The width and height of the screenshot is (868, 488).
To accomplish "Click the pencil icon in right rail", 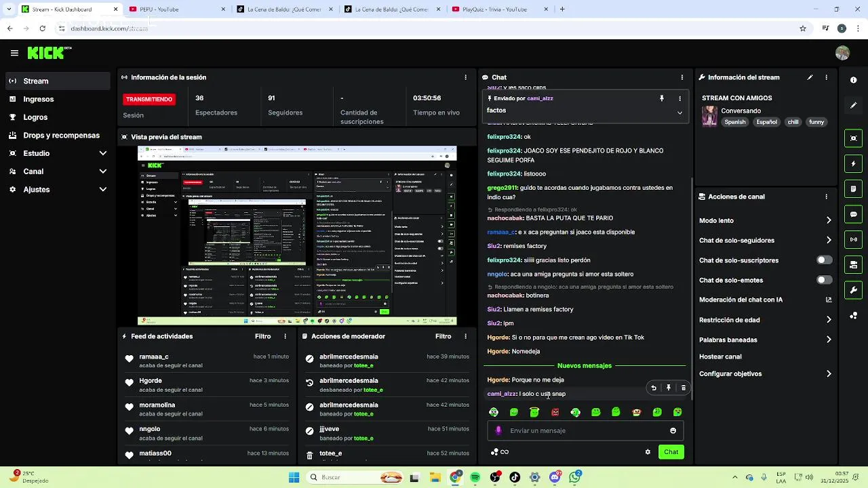I will 853,105.
